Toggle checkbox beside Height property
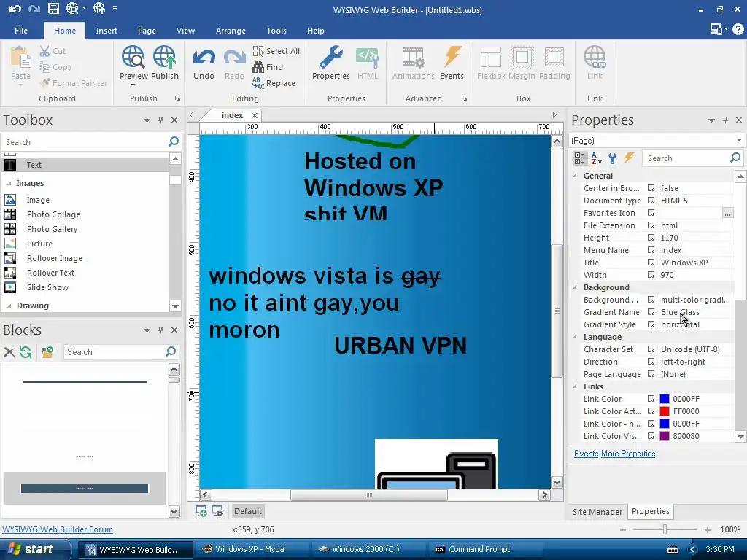 [651, 238]
